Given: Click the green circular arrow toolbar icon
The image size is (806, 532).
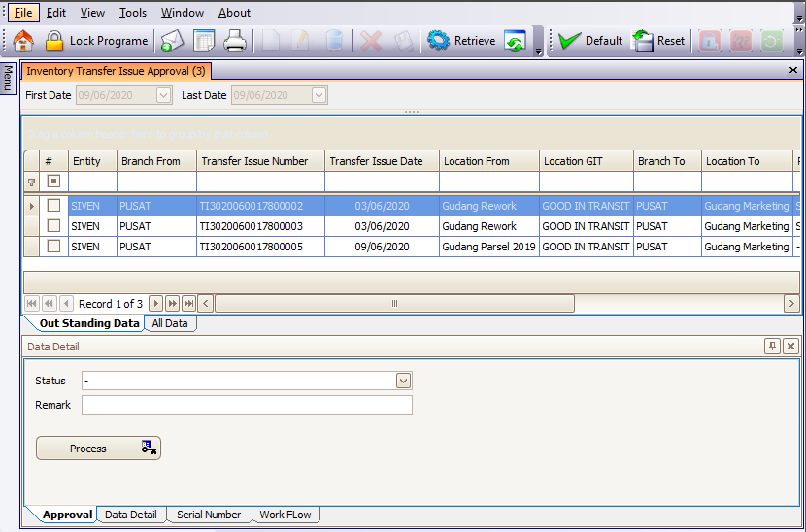Looking at the screenshot, I should pyautogui.click(x=772, y=41).
